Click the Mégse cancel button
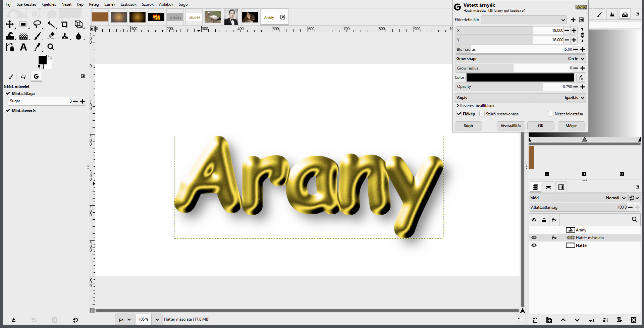 point(571,126)
